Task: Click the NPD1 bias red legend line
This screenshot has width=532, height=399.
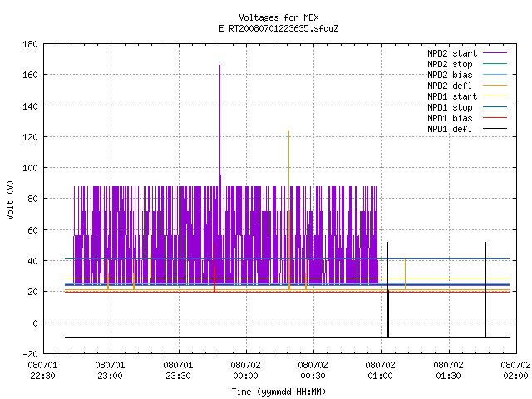Action: [x=495, y=118]
